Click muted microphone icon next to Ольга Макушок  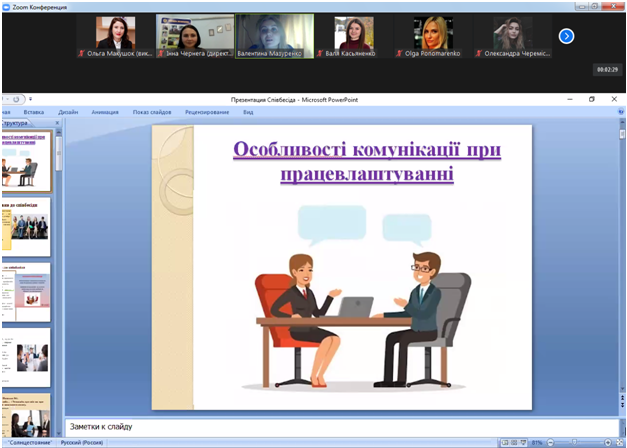point(82,53)
